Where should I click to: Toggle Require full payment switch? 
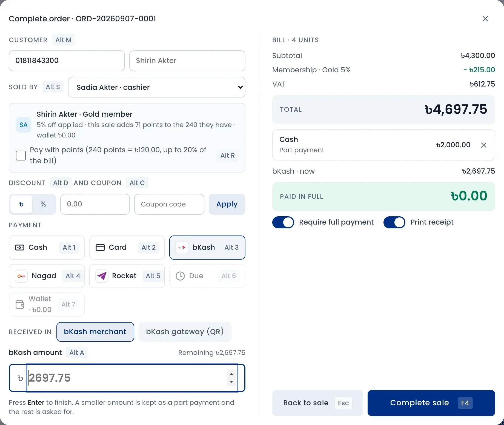(x=283, y=222)
